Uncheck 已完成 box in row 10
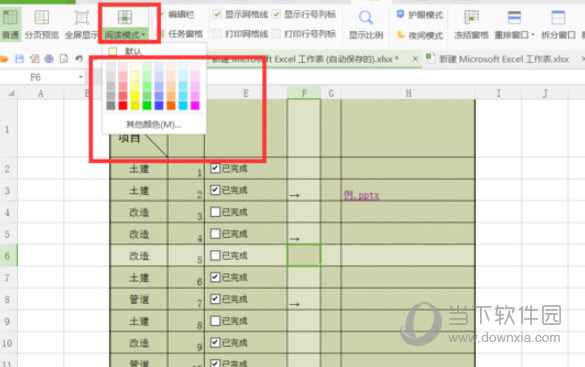The image size is (585, 367). [215, 342]
